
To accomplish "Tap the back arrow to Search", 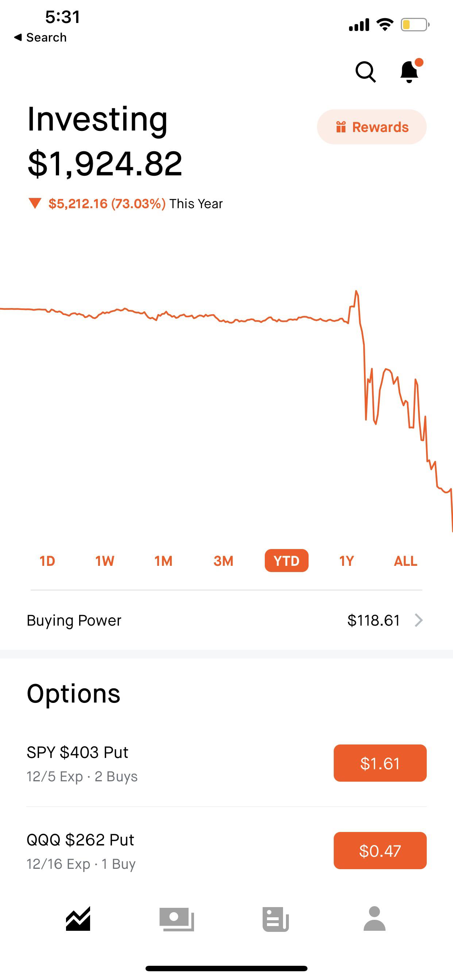I will click(40, 37).
